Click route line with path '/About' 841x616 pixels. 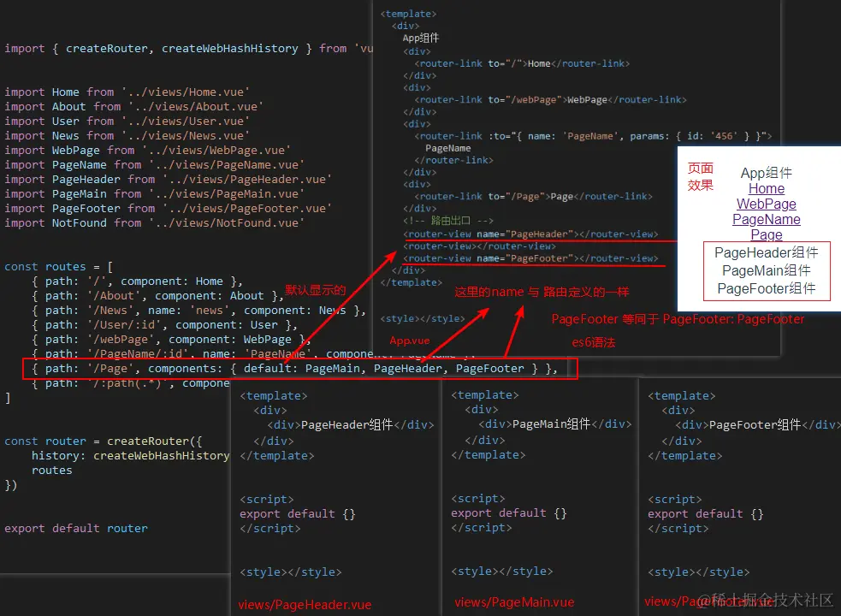[157, 296]
